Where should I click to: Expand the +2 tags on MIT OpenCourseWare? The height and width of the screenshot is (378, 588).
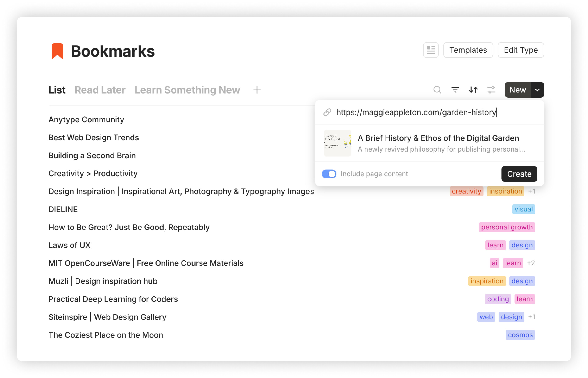point(531,263)
